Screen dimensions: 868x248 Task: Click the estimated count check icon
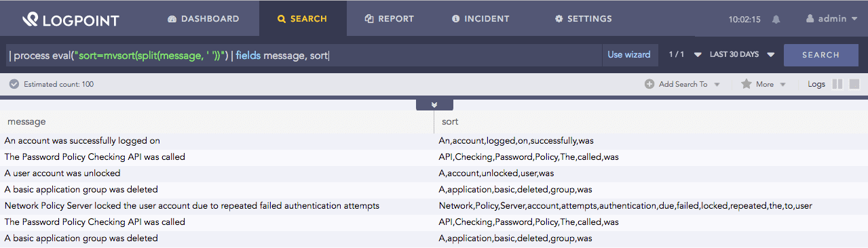(14, 84)
